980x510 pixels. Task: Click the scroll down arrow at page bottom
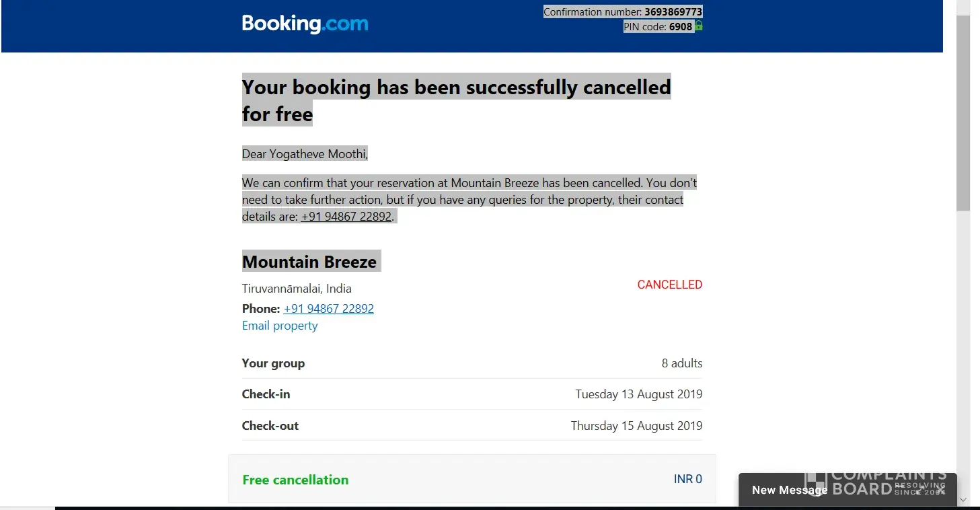pos(963,500)
